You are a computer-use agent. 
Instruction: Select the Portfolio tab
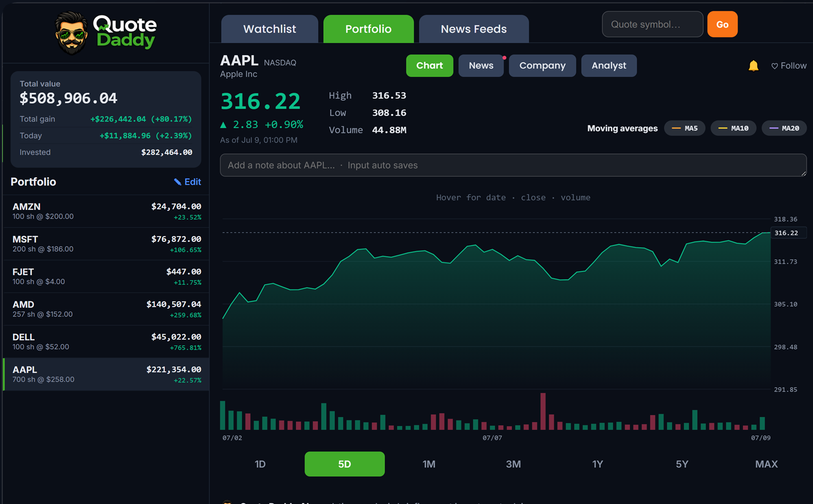[368, 29]
